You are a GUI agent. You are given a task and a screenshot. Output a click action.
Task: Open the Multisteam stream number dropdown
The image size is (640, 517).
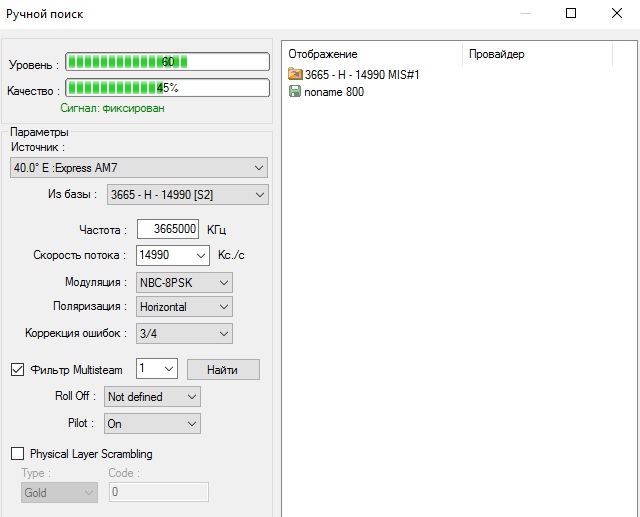click(157, 369)
